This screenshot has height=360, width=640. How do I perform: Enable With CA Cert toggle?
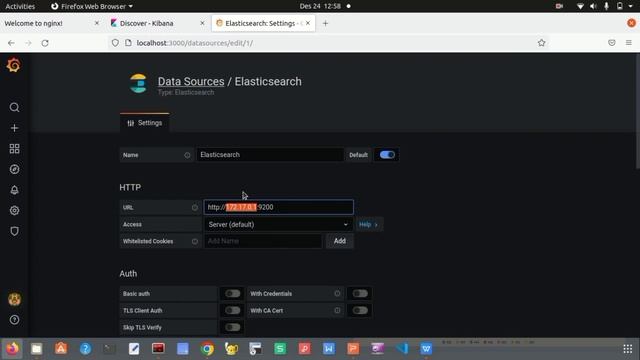coord(360,310)
